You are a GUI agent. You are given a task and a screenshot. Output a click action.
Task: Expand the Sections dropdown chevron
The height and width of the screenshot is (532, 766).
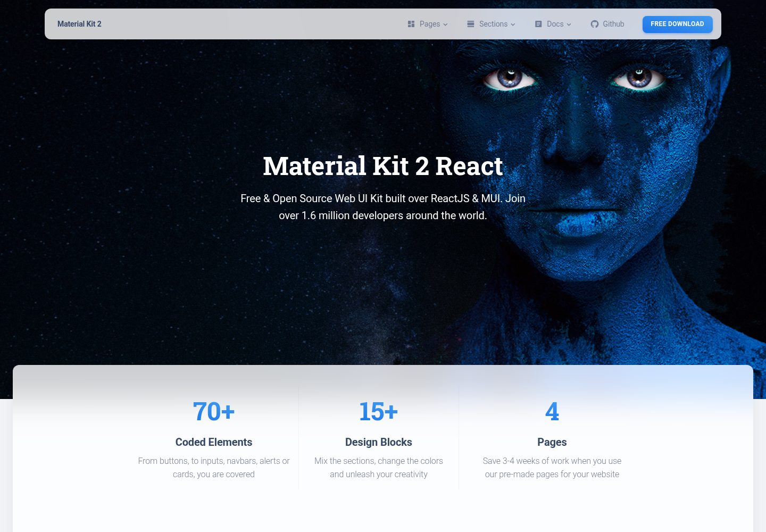(513, 24)
